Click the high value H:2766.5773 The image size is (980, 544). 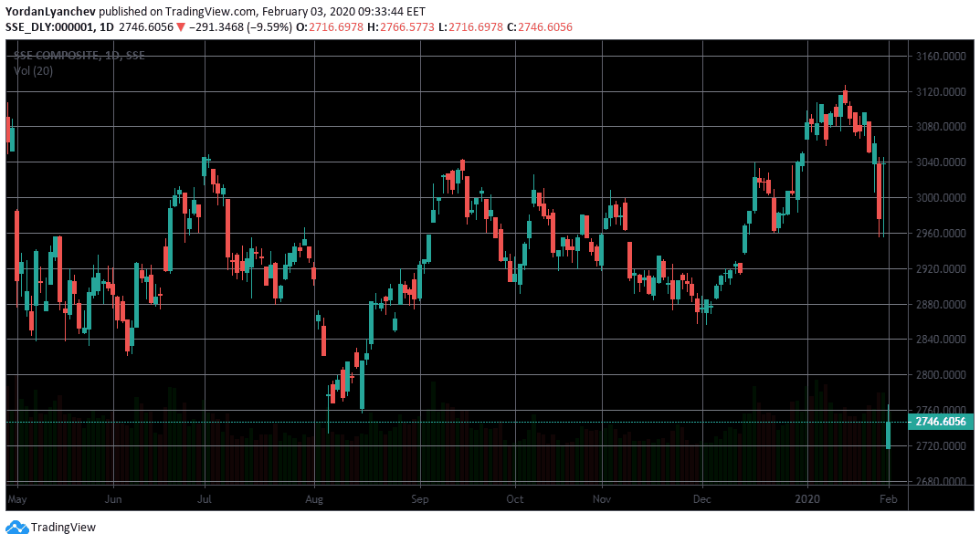(401, 26)
